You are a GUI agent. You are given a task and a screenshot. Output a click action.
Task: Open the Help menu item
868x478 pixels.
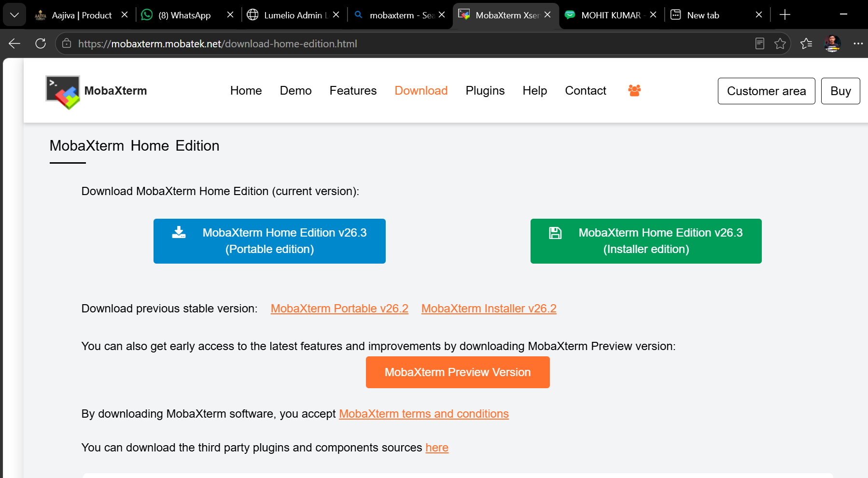[x=534, y=91]
